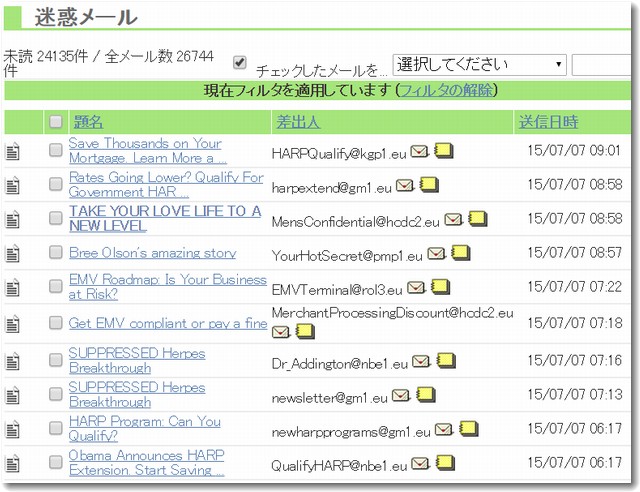This screenshot has width=640, height=492.
Task: Open mail Obama Announces HARP Extension
Action: point(147,462)
